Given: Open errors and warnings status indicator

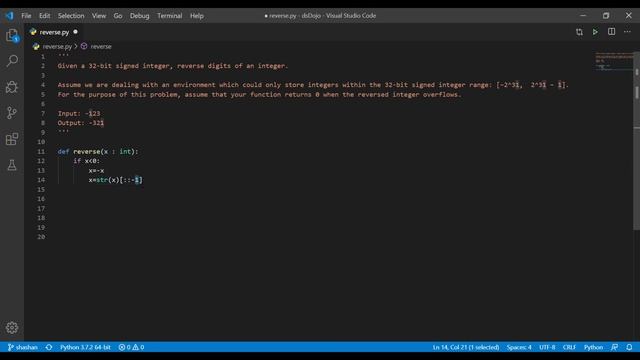Looking at the screenshot, I should [x=131, y=347].
